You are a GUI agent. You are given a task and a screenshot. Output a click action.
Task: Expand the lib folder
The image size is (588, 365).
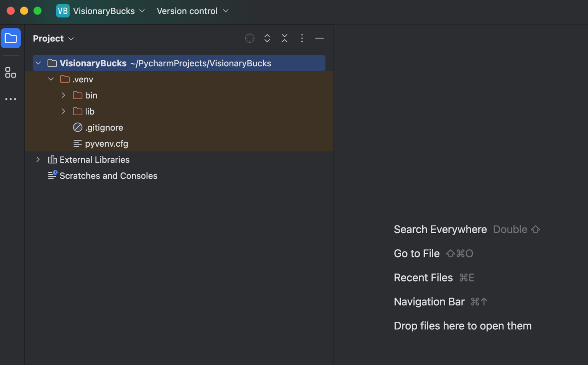(x=63, y=111)
